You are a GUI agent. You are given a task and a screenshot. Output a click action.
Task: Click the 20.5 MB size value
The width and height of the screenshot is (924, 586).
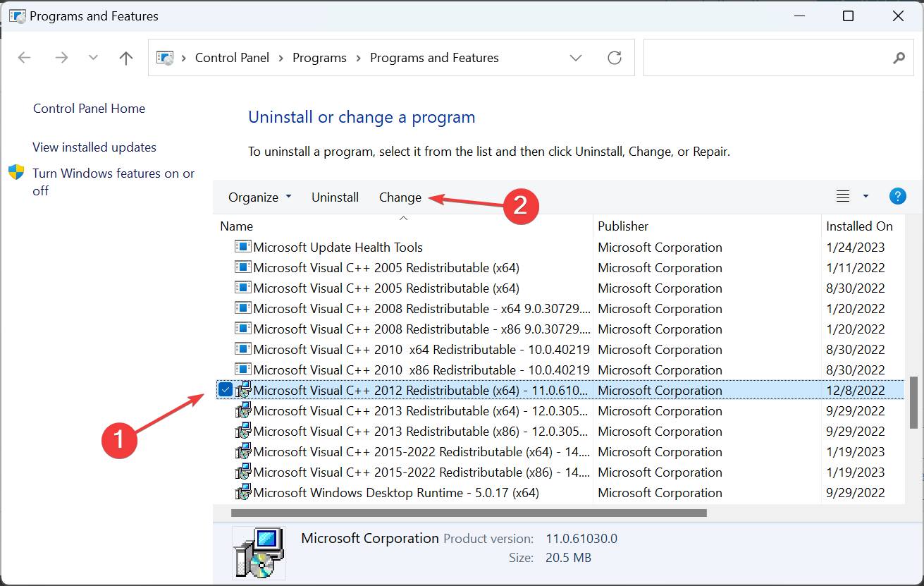568,558
